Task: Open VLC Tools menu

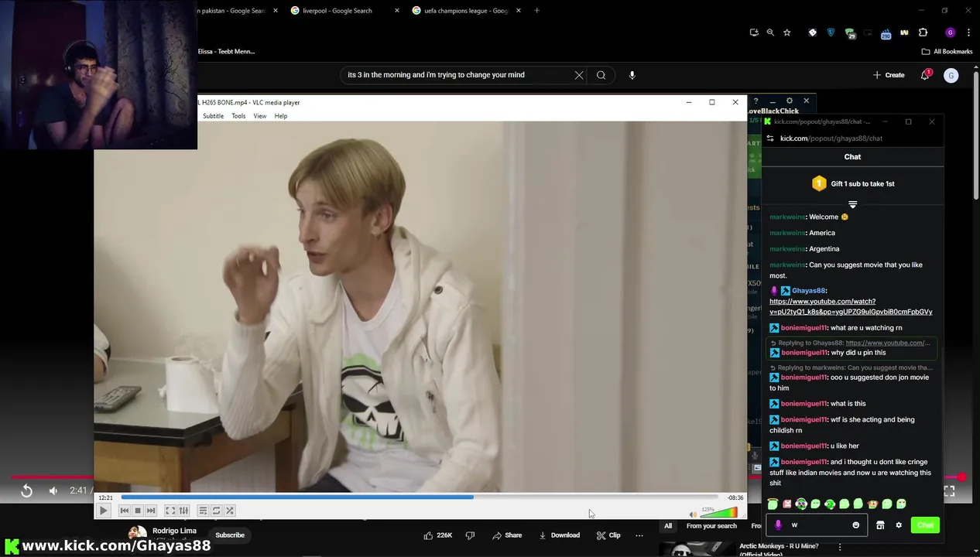Action: [238, 116]
